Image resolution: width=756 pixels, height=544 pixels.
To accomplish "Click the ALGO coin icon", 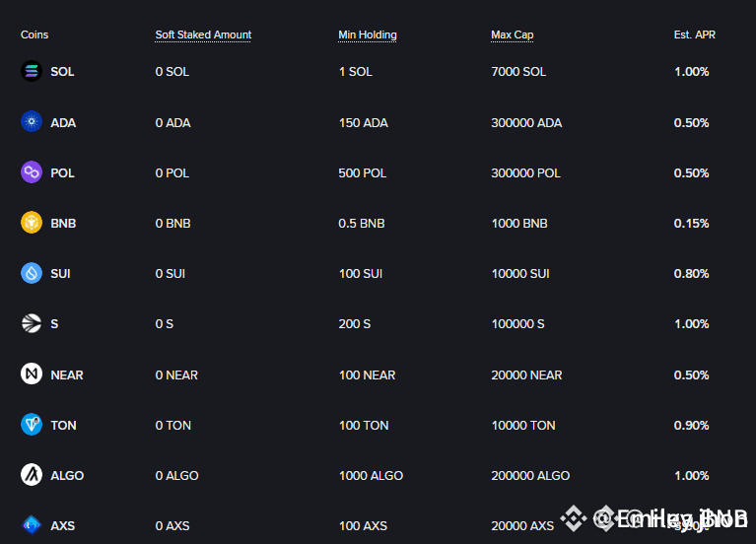I will pyautogui.click(x=32, y=475).
